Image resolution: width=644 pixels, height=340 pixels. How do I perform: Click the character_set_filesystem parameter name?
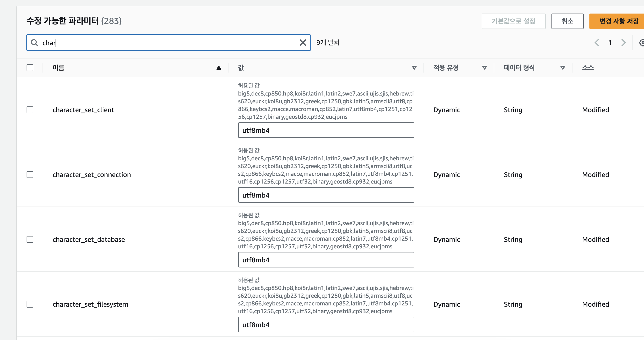[x=90, y=304]
